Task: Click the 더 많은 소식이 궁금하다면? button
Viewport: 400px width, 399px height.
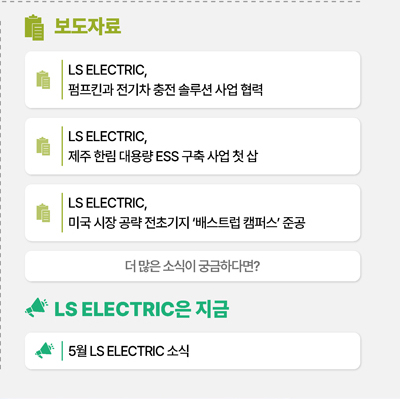Action: (x=193, y=266)
